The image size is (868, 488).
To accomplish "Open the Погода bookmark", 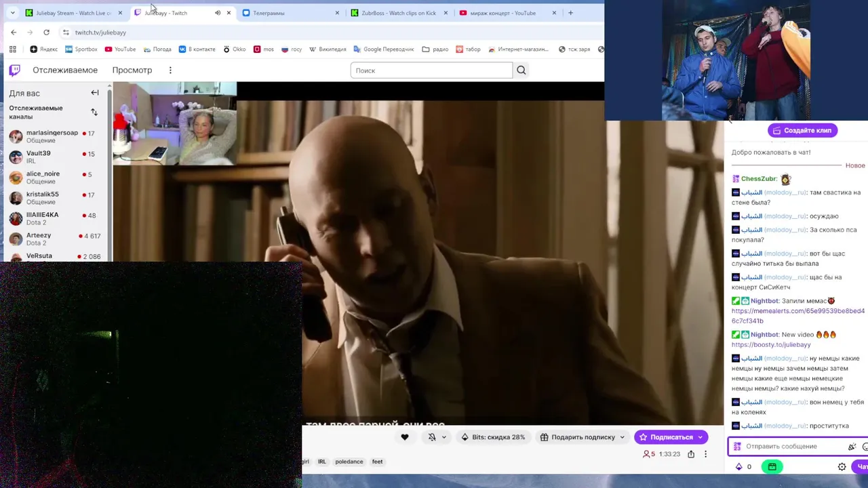I will [157, 49].
